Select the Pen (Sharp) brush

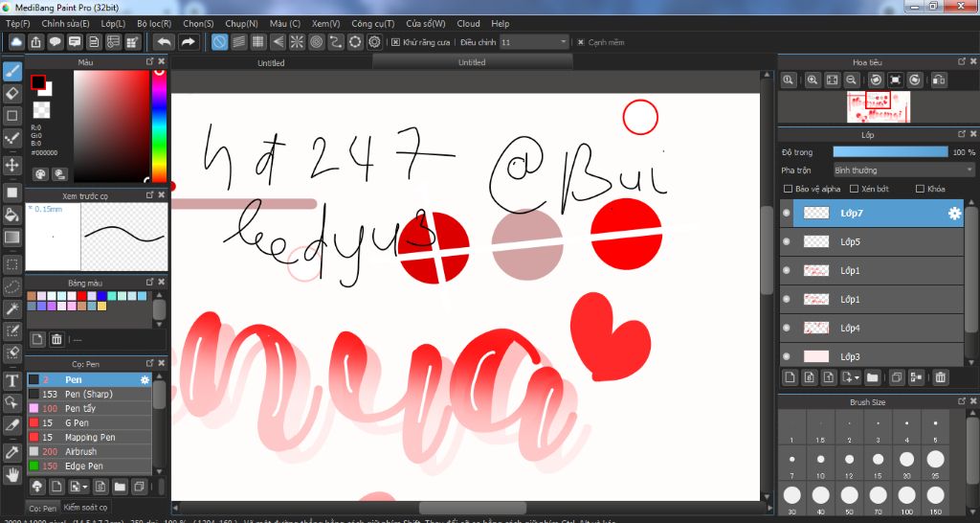coord(89,394)
